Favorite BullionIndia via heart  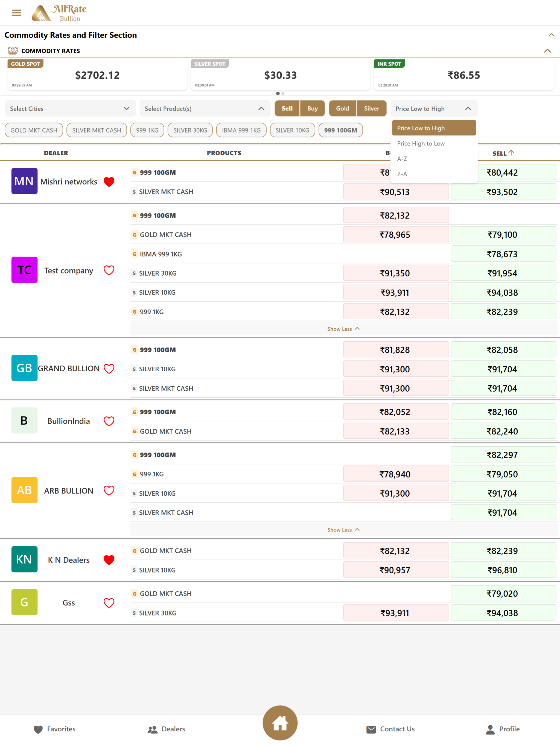click(x=109, y=421)
